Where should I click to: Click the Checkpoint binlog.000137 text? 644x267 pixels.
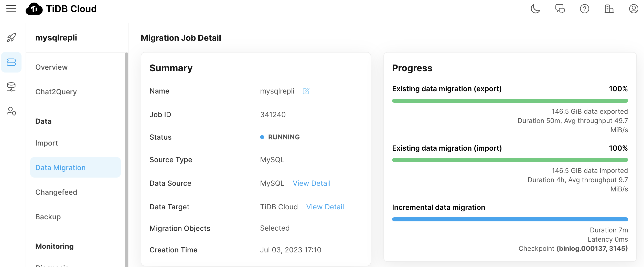pos(573,249)
